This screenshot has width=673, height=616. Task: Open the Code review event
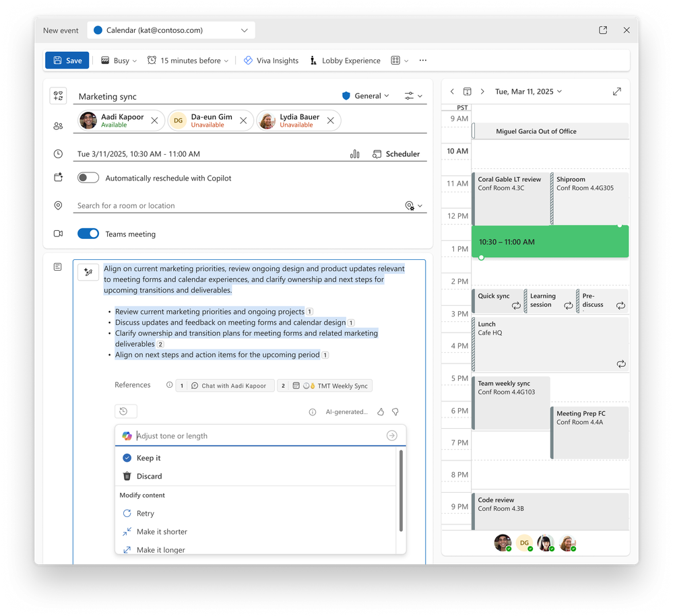click(x=550, y=511)
